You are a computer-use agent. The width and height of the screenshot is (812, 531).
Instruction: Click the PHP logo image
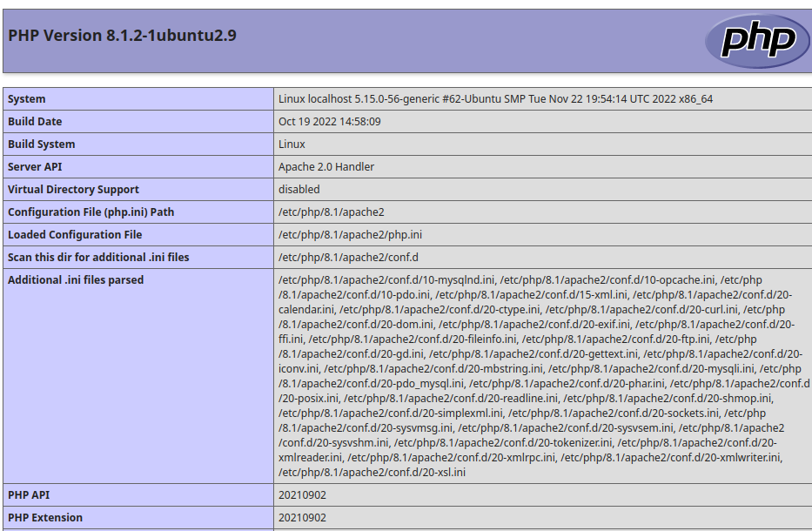coord(757,40)
